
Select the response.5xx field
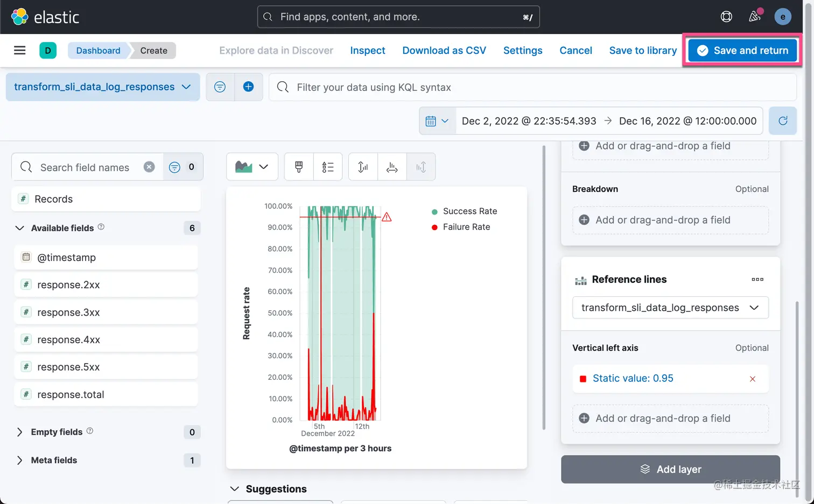106,367
